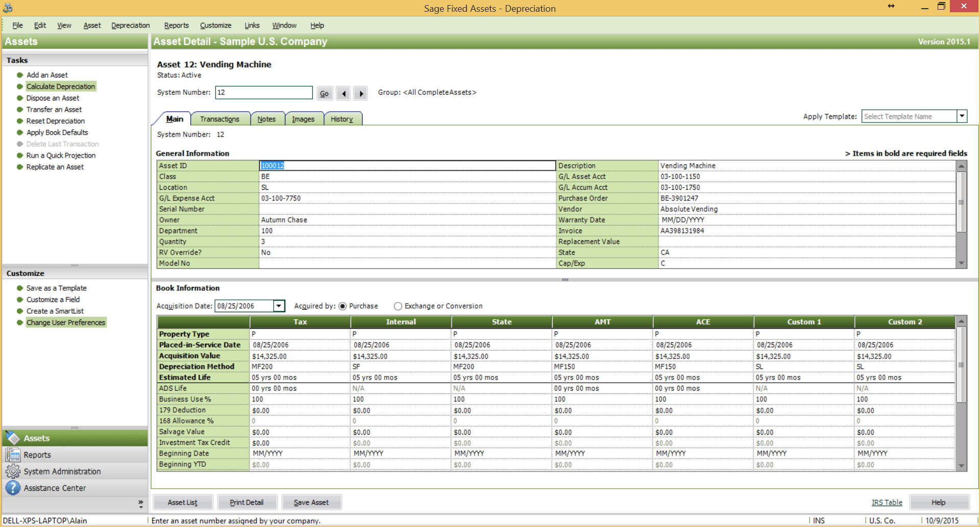The height and width of the screenshot is (527, 980).
Task: Click the Print Detail button
Action: (247, 502)
